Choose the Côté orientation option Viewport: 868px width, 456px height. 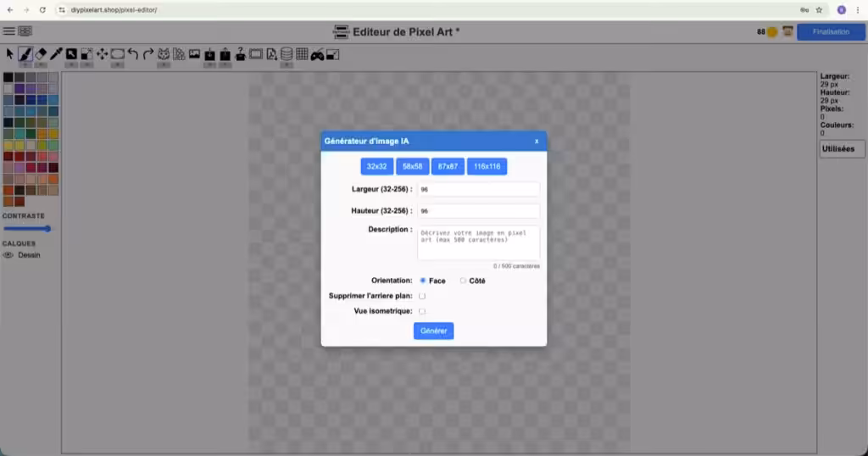click(463, 281)
